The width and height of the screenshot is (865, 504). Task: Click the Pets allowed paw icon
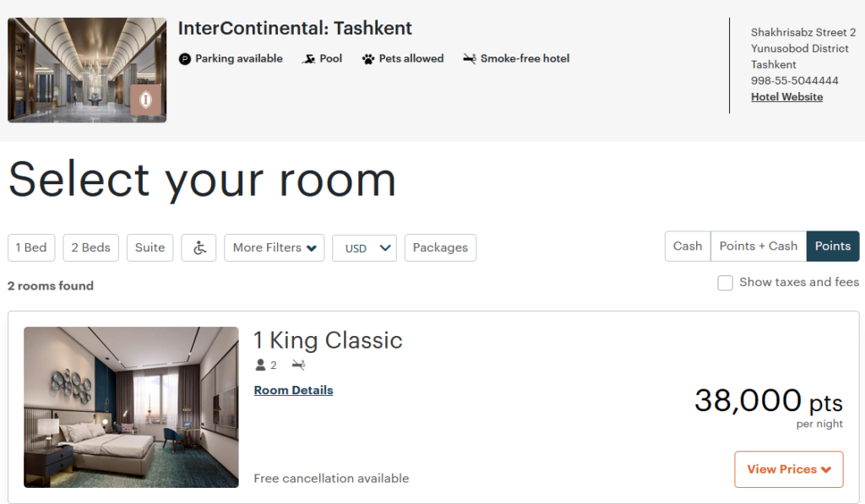[x=368, y=58]
